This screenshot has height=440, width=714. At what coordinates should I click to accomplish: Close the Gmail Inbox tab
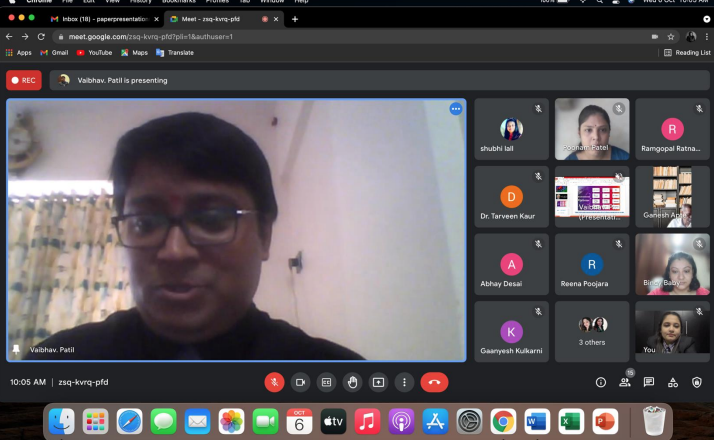[156, 19]
